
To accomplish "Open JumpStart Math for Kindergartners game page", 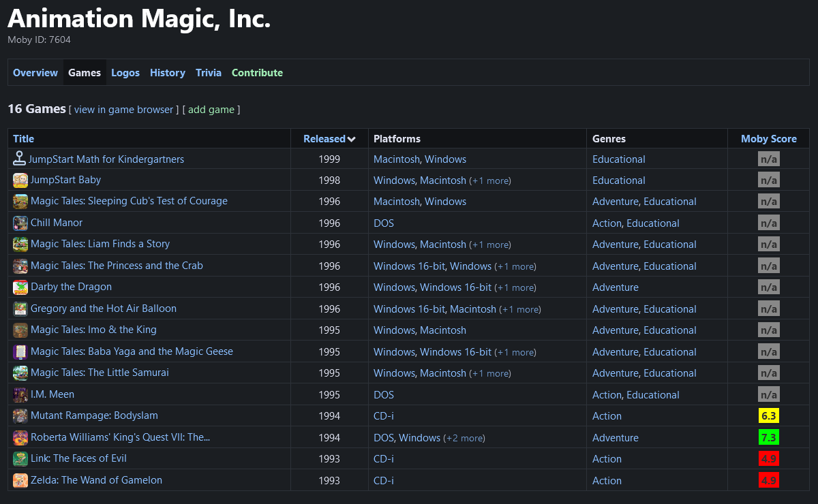I will (106, 159).
